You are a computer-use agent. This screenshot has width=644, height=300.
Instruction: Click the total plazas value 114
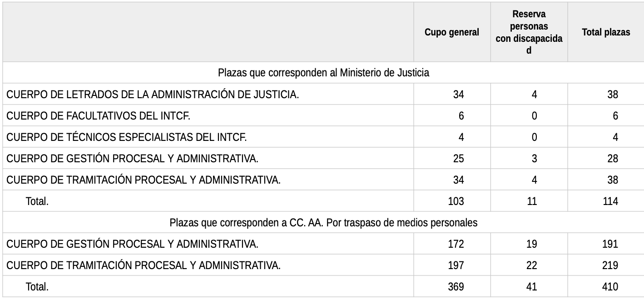[610, 201]
